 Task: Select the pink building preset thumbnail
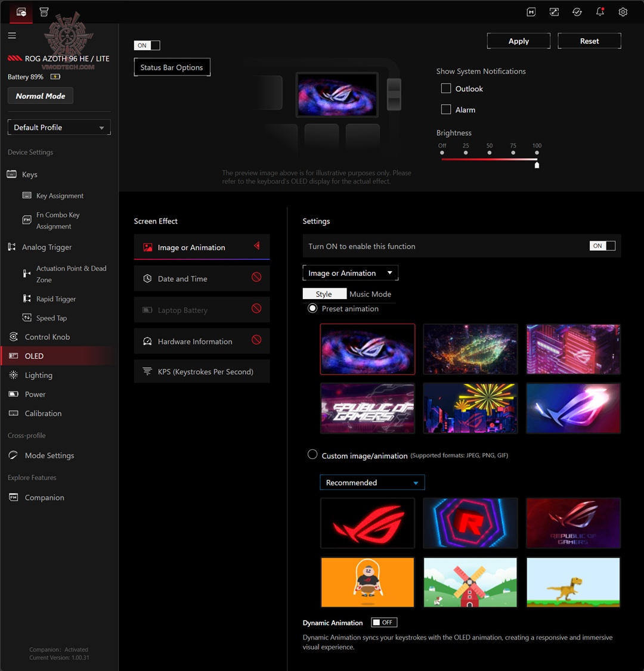tap(573, 349)
